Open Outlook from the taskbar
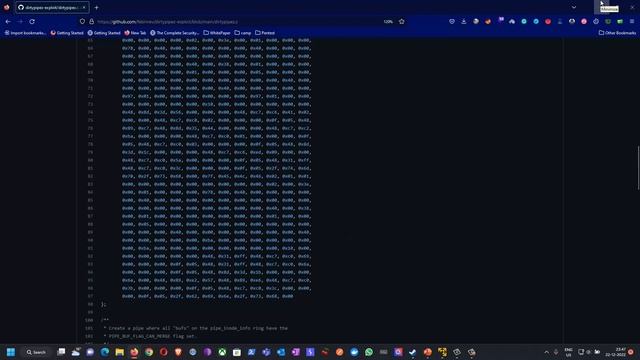 pyautogui.click(x=281, y=352)
